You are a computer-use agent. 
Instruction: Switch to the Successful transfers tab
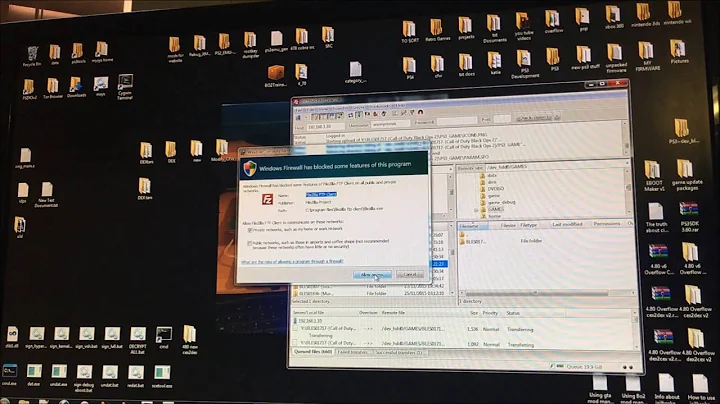pyautogui.click(x=399, y=353)
